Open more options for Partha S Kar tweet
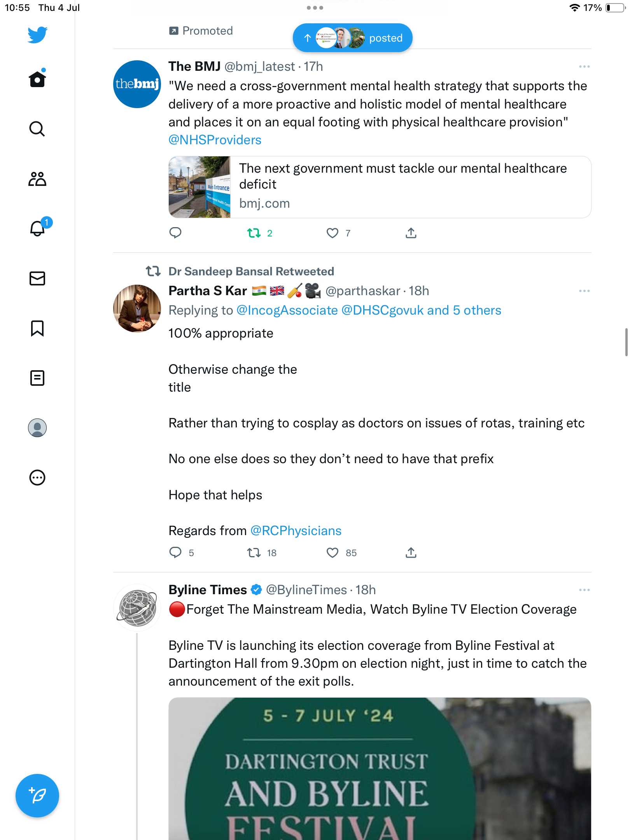This screenshot has height=840, width=630. (x=584, y=291)
